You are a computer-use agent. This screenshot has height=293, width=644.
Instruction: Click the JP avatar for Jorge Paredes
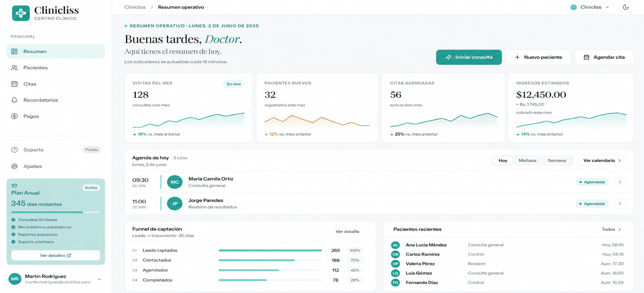pyautogui.click(x=175, y=203)
